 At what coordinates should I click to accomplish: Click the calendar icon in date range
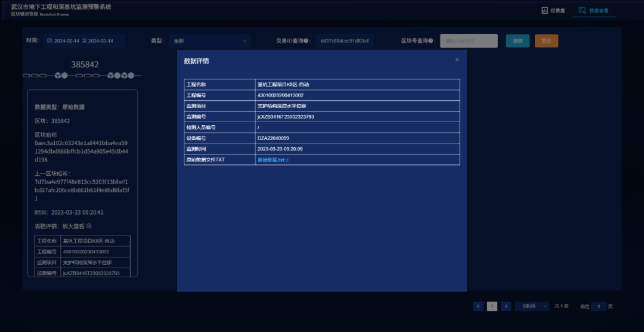pyautogui.click(x=49, y=41)
